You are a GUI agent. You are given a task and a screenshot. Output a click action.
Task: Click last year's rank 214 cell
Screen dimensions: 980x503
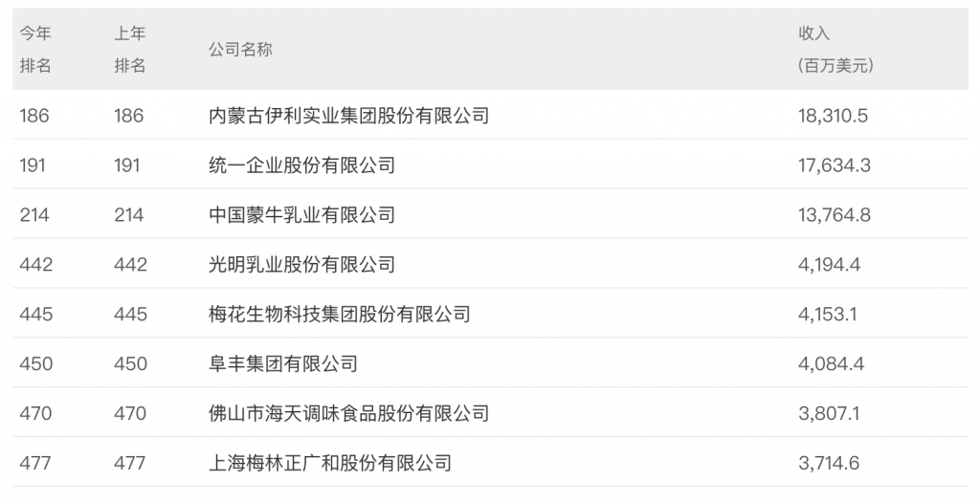[x=129, y=215]
